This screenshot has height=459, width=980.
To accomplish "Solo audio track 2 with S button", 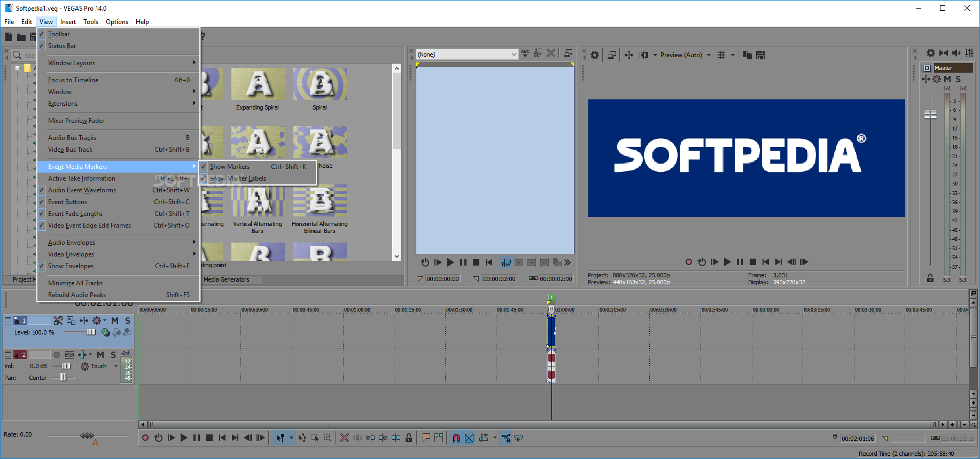I will pos(113,355).
